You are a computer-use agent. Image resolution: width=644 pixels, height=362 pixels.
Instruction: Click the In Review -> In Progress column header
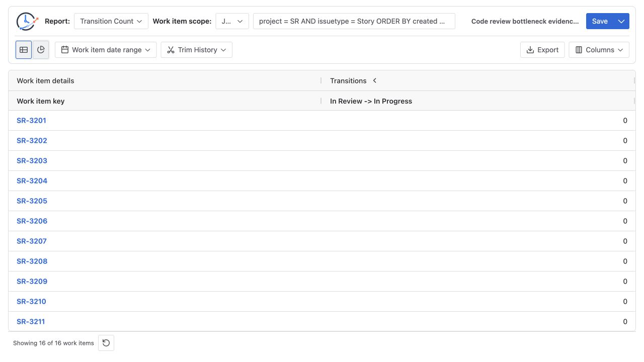[x=478, y=101]
